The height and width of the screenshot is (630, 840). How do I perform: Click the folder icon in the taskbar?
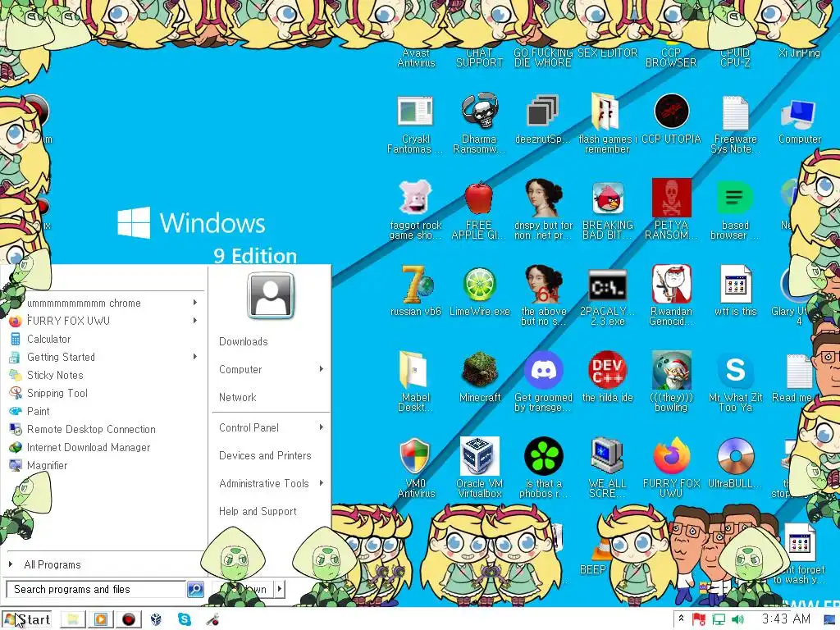coord(73,619)
